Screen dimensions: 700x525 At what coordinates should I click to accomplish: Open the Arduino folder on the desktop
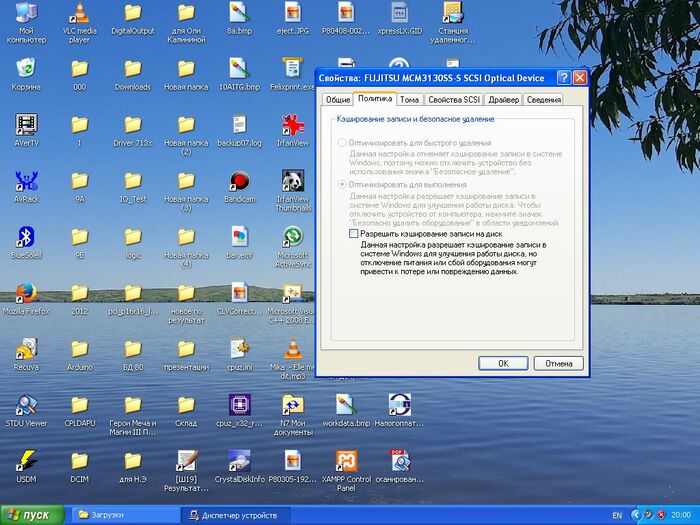pos(79,349)
